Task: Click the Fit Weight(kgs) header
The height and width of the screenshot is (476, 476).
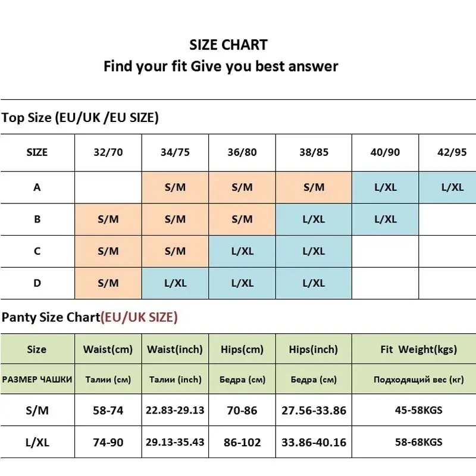Action: coord(418,349)
